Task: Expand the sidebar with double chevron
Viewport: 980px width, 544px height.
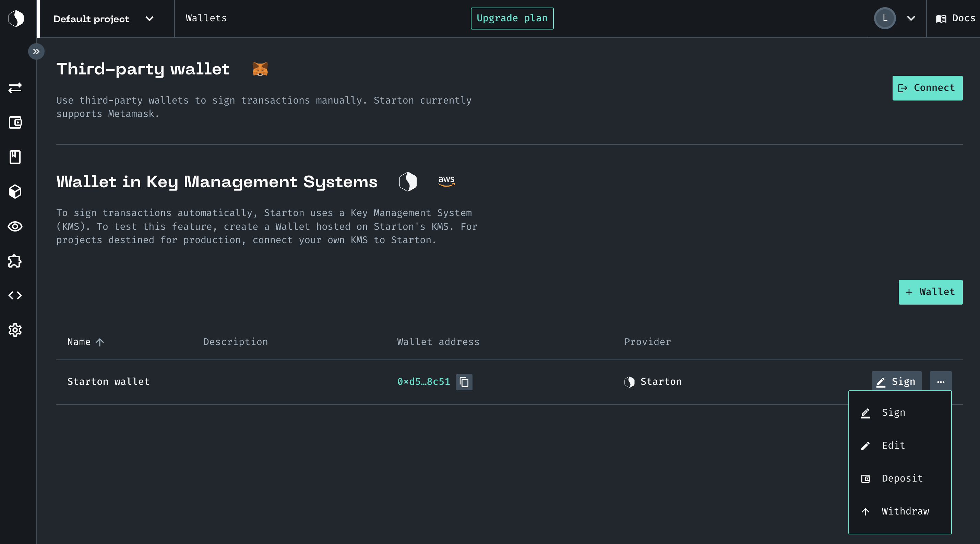Action: (x=36, y=51)
